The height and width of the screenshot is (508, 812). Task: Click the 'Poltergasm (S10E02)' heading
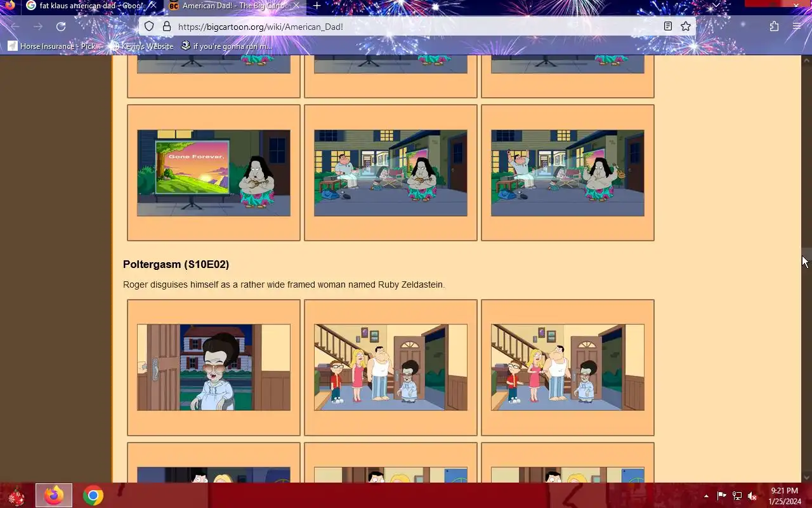pyautogui.click(x=176, y=264)
